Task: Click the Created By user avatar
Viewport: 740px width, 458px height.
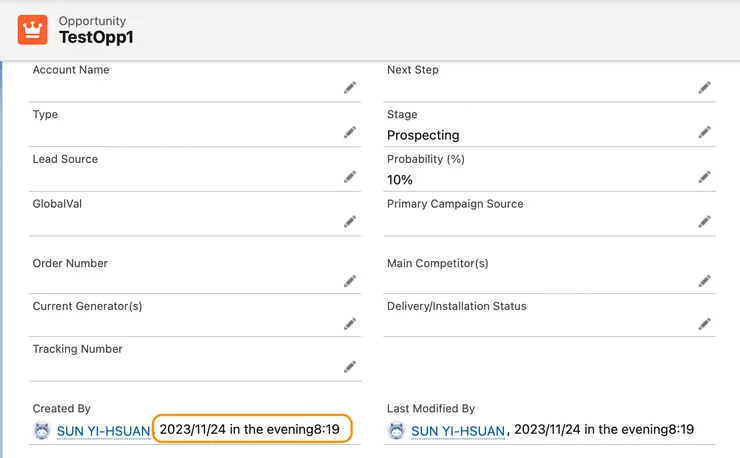Action: coord(42,431)
